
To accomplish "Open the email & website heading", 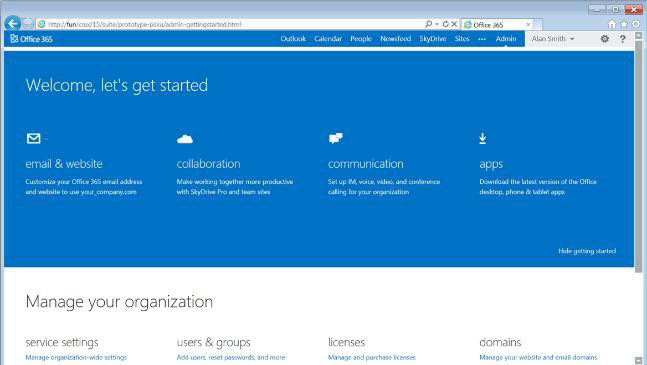I will tap(64, 164).
